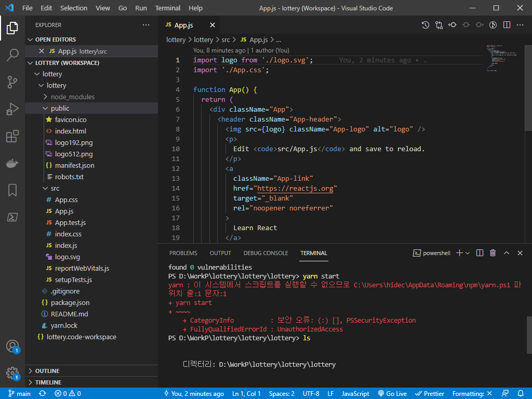532x399 pixels.
Task: Collapse the top-level lottery folder
Action: coord(37,74)
